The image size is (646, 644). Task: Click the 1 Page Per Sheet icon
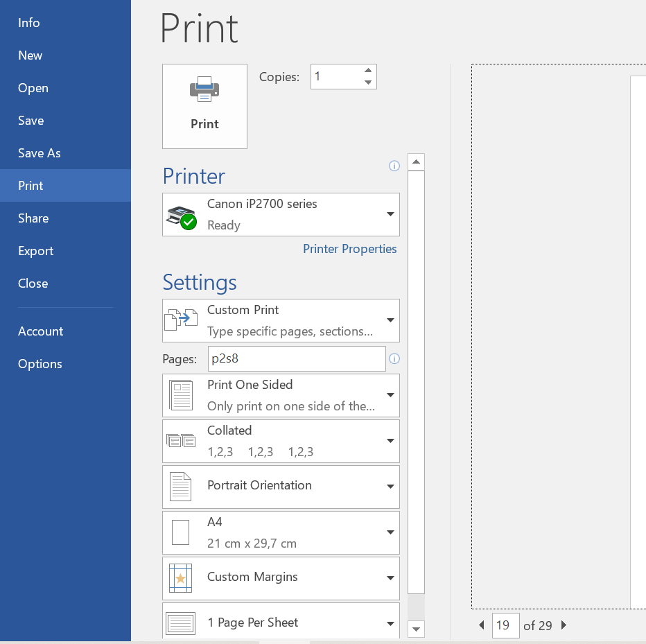[180, 623]
